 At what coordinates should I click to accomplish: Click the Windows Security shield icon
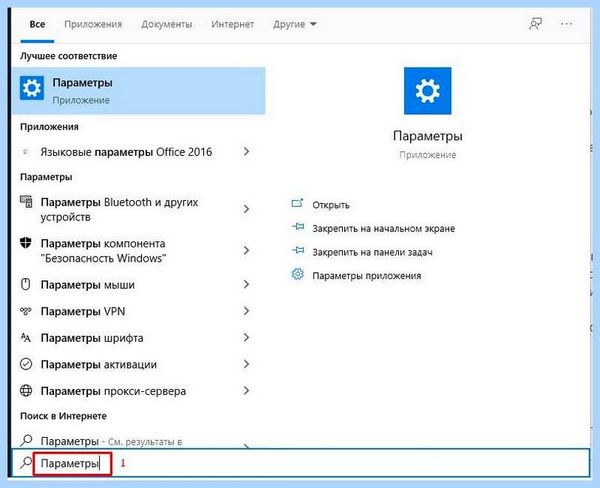26,243
